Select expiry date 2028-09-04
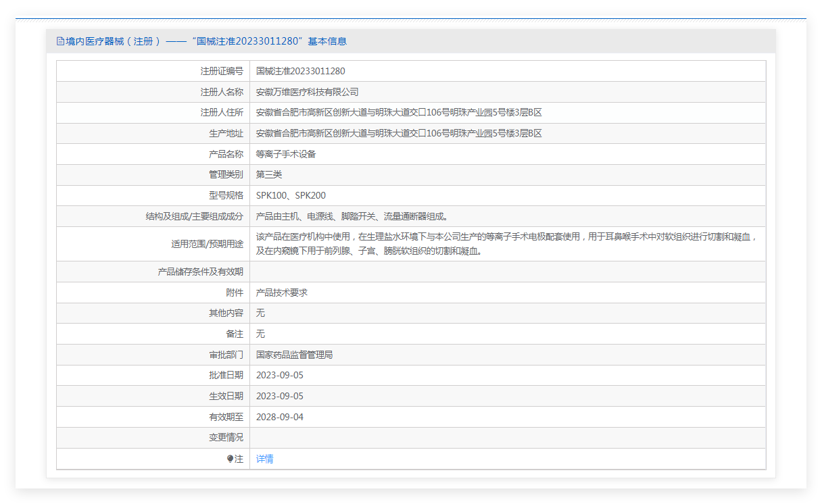The image size is (822, 504). (x=280, y=417)
